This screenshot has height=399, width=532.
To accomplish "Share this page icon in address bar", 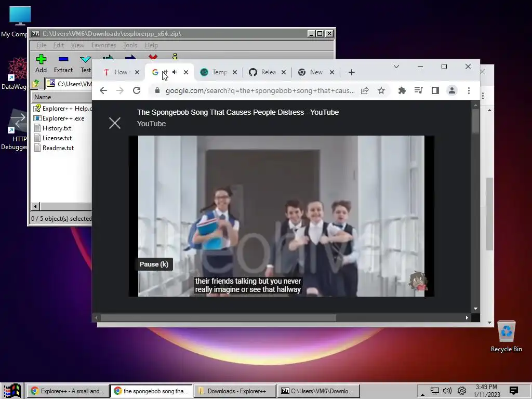I will click(x=365, y=90).
